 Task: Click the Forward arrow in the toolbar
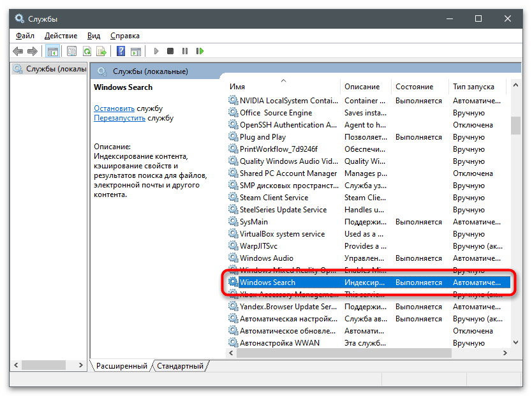[x=33, y=51]
